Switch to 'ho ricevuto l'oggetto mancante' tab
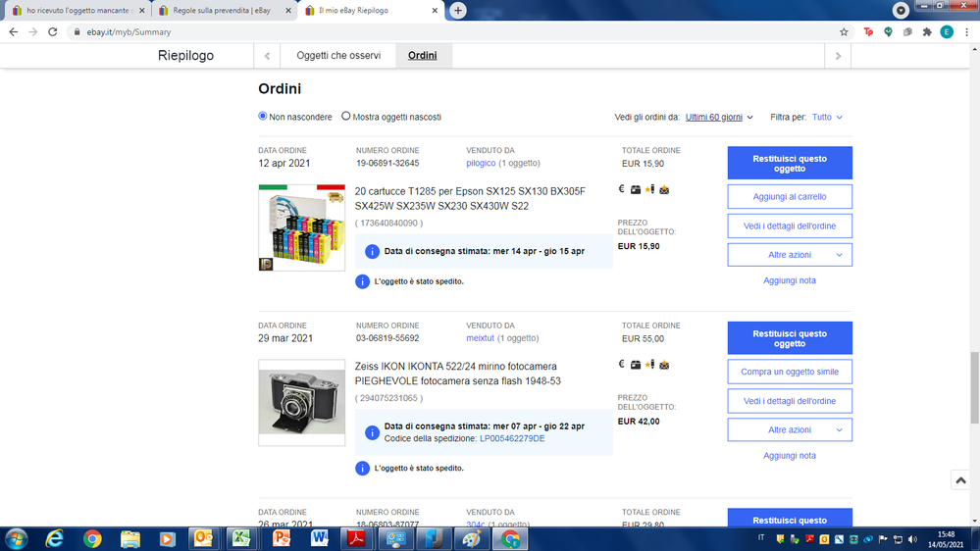 coord(77,11)
